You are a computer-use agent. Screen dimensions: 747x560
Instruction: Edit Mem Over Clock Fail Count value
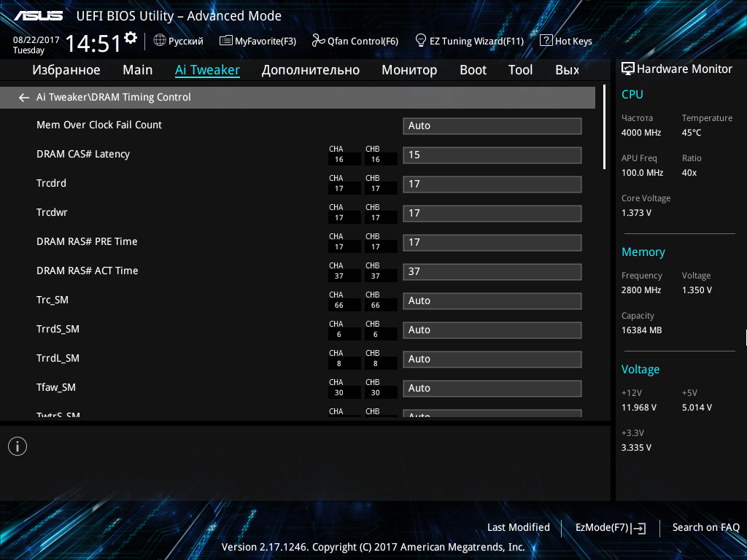[492, 125]
